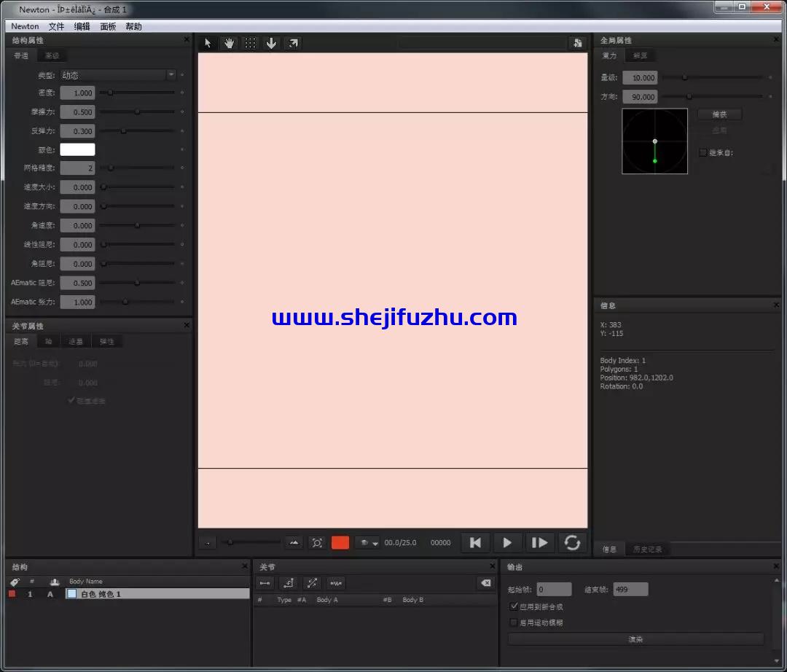Click the 起始帧 input field

(x=554, y=589)
